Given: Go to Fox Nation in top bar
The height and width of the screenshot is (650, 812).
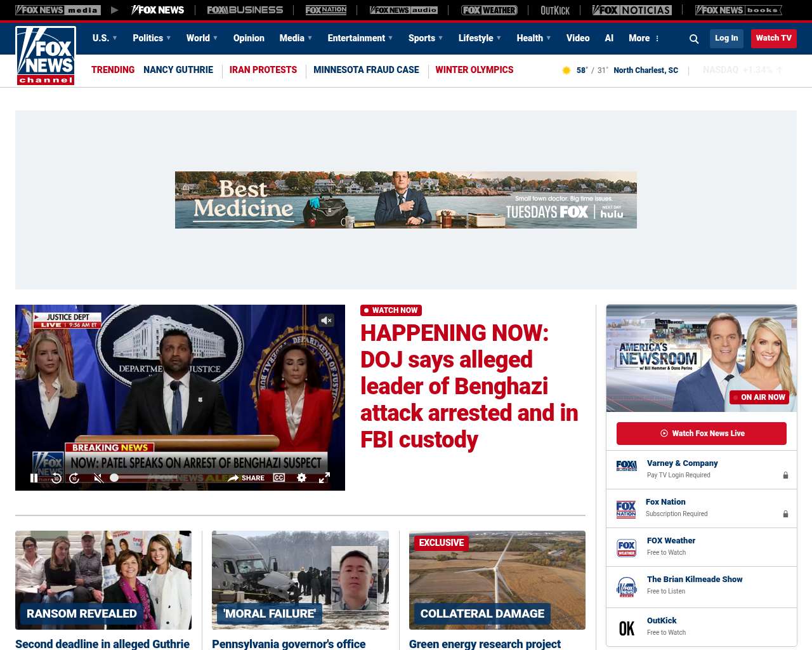Looking at the screenshot, I should pyautogui.click(x=326, y=10).
